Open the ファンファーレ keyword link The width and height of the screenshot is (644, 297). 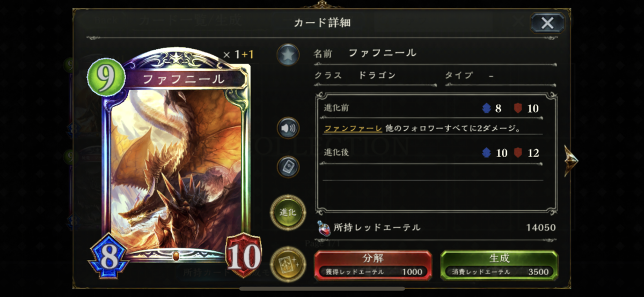pyautogui.click(x=353, y=128)
